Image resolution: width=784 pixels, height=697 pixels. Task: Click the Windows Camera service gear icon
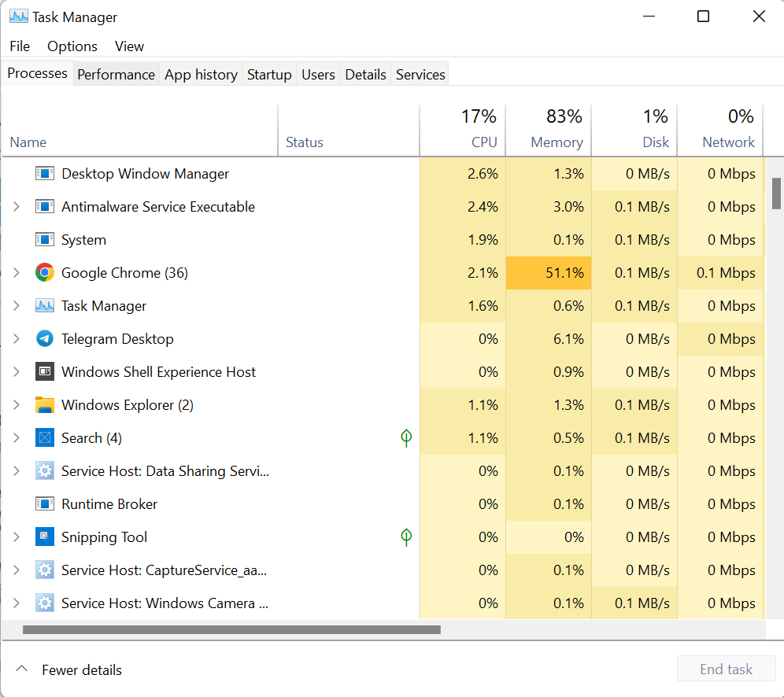coord(45,603)
